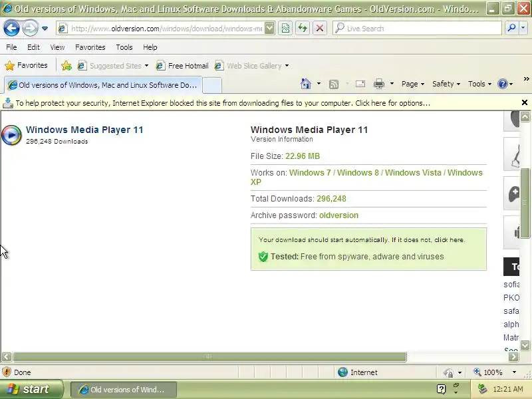Open the File menu

11,47
